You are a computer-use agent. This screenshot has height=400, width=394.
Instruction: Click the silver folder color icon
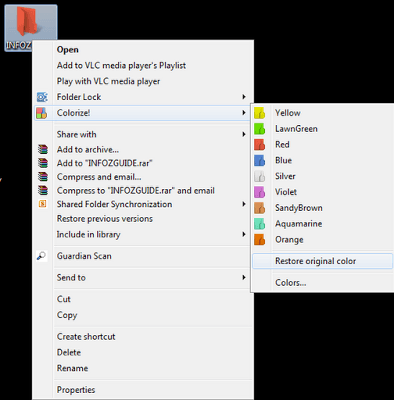[259, 176]
